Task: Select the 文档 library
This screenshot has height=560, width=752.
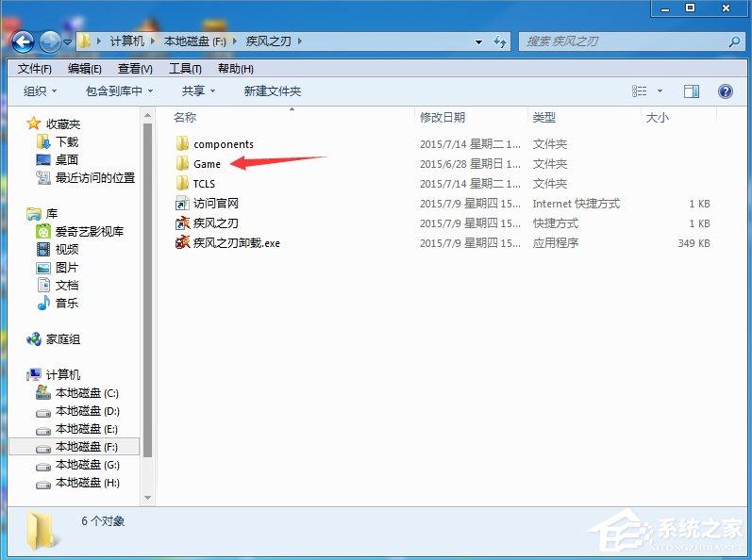Action: [67, 286]
